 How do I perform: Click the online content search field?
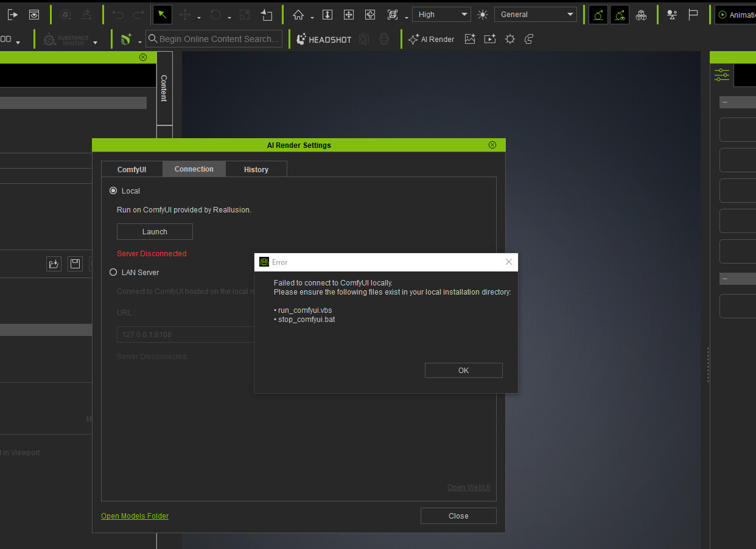pyautogui.click(x=214, y=39)
